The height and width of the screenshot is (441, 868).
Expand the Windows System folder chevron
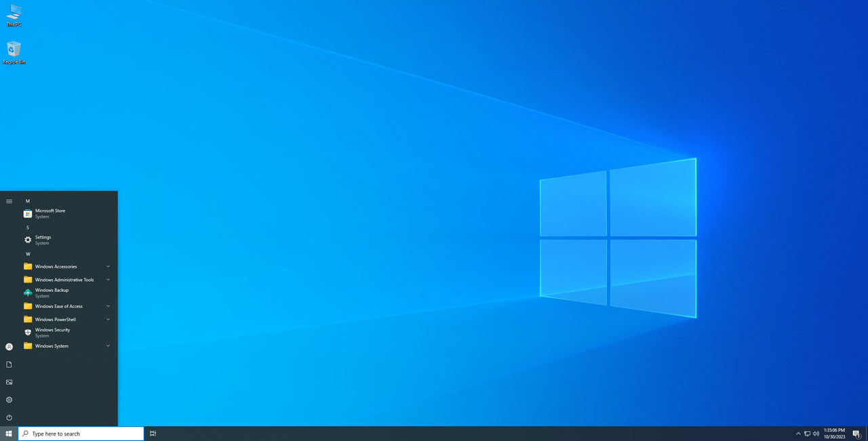pos(108,345)
